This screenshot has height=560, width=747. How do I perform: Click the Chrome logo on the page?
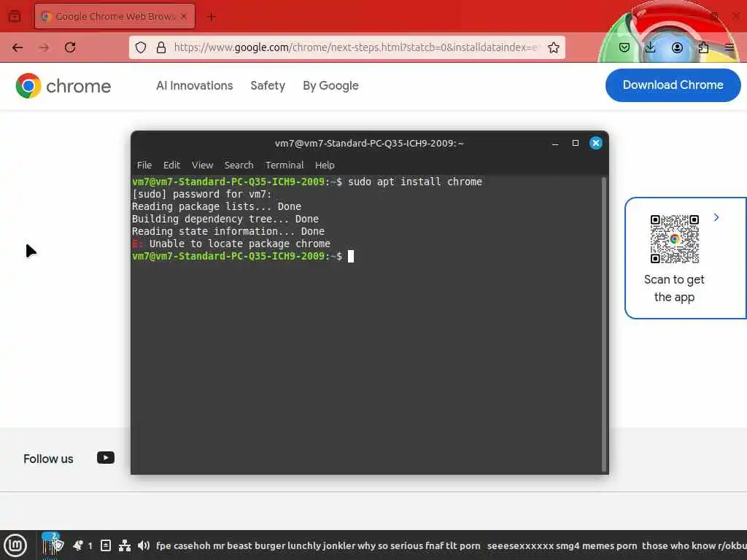pyautogui.click(x=63, y=86)
